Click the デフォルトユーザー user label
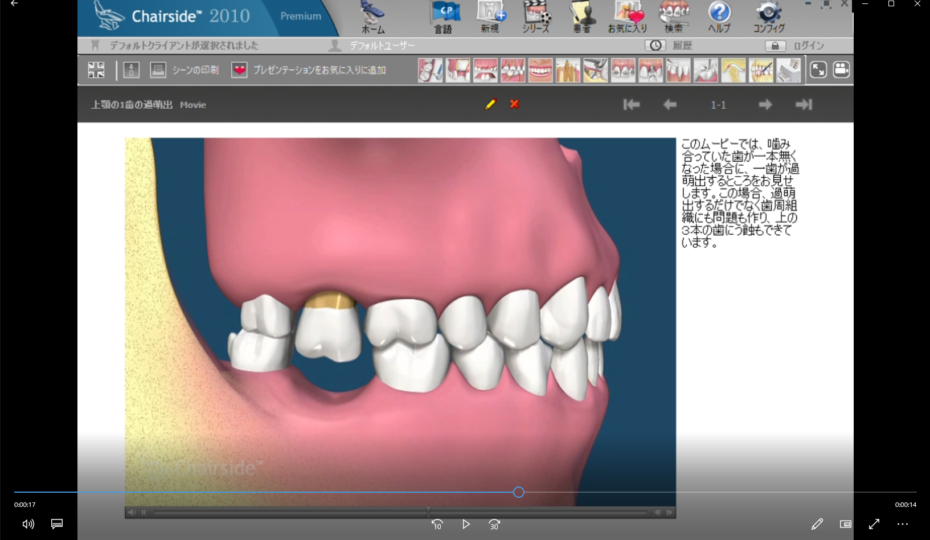 pos(382,46)
